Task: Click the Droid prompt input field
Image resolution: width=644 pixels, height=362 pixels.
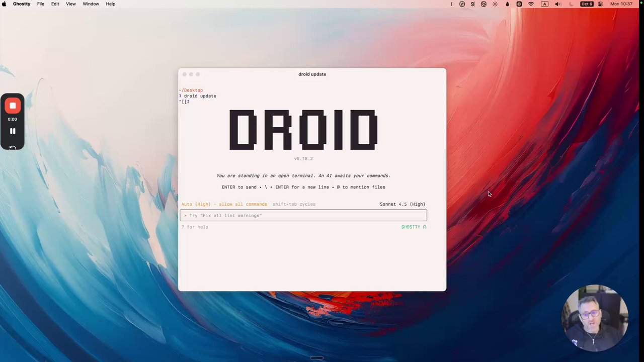Action: [303, 216]
